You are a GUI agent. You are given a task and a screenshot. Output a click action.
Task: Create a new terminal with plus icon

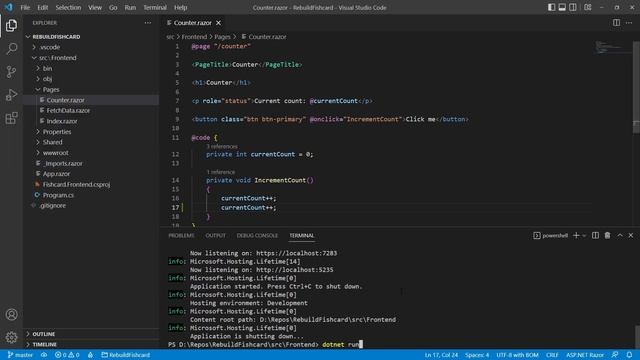(x=576, y=236)
